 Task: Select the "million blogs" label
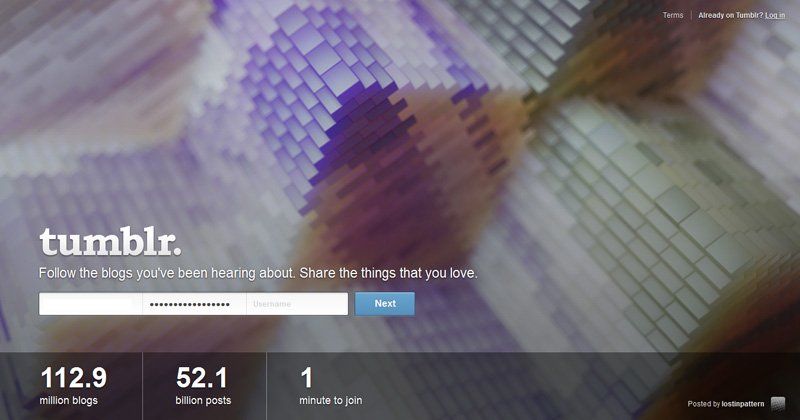tap(68, 401)
